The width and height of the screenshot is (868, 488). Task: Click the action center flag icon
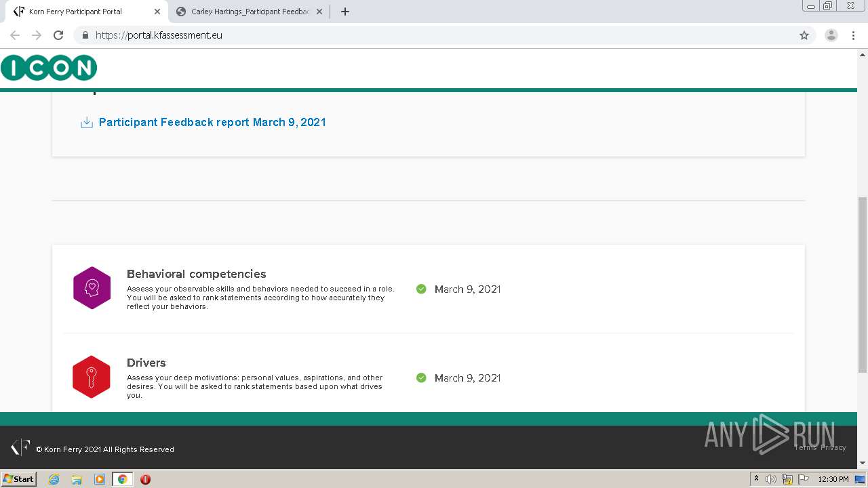tap(804, 479)
